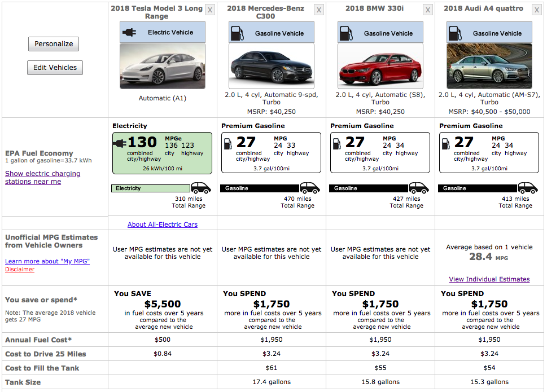Viewport: 547px width, 392px height.
Task: Click the You save or spend heading
Action: pos(41,300)
